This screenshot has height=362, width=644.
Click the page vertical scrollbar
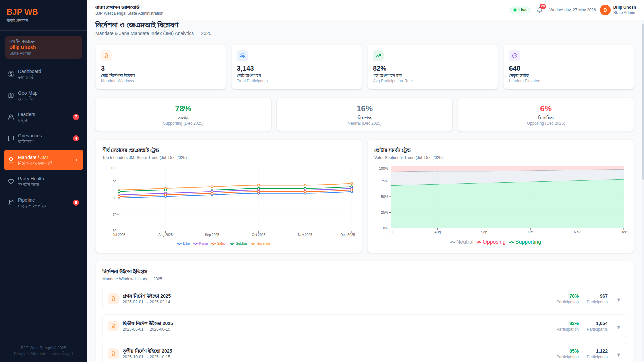(643, 101)
